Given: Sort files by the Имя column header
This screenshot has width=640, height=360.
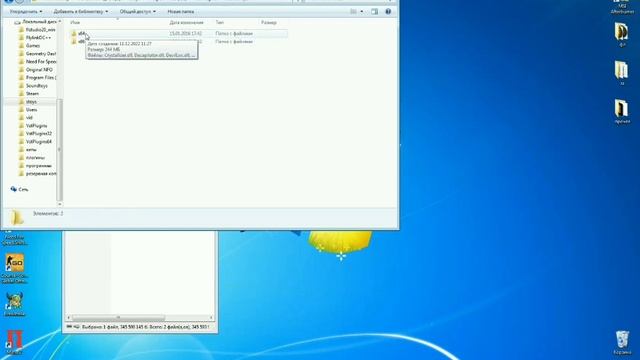Looking at the screenshot, I should coord(75,22).
